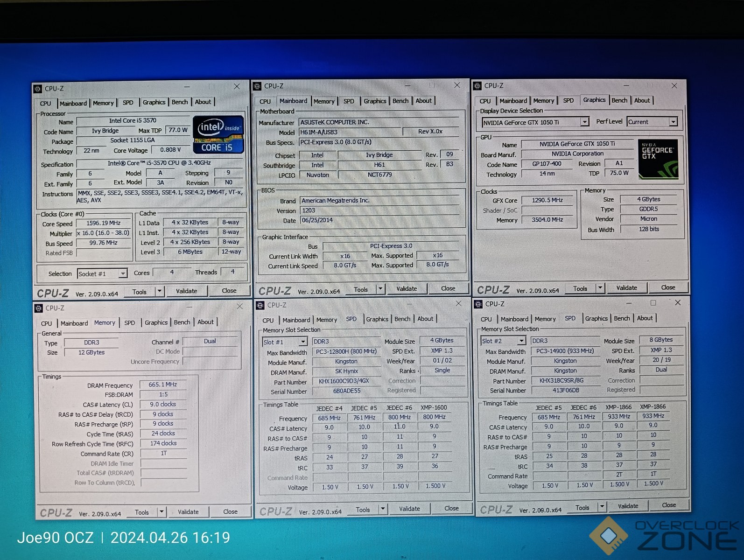Click the Channel # value 'Dual'
Viewport: 744px width, 560px height.
[210, 342]
